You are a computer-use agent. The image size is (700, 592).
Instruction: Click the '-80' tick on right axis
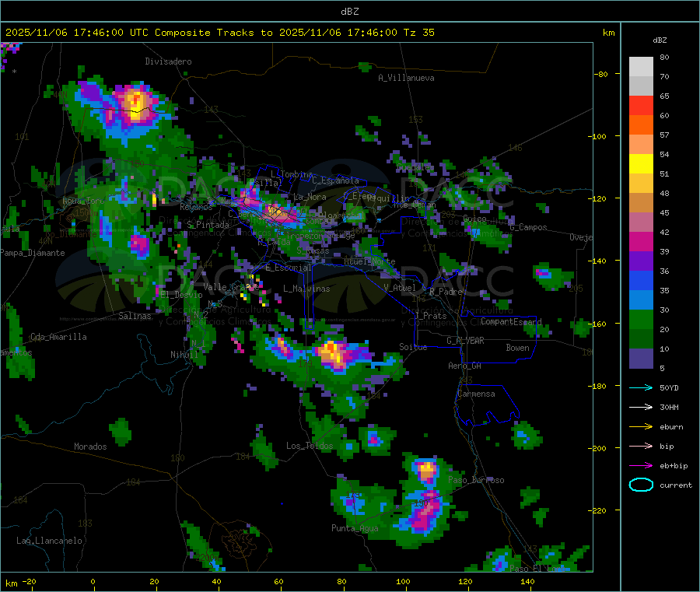pyautogui.click(x=600, y=74)
